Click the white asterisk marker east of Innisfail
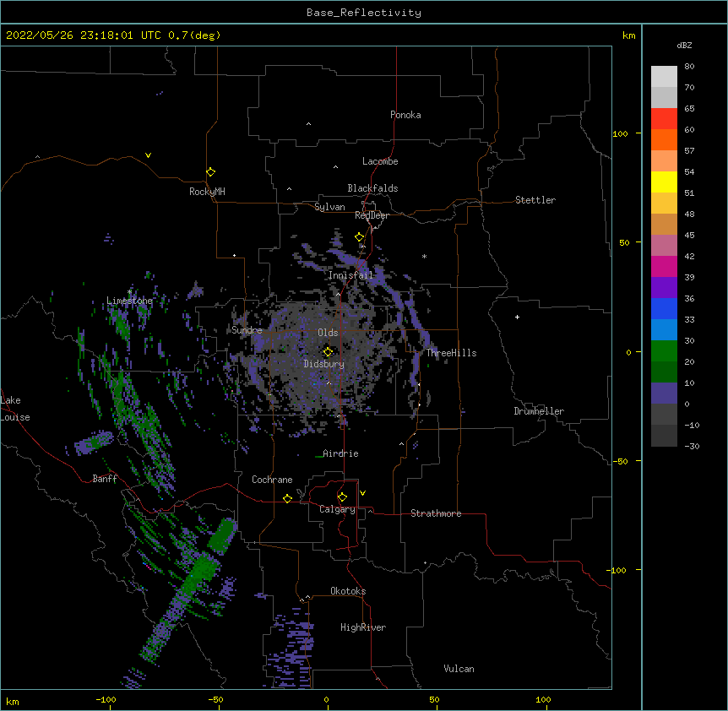The width and height of the screenshot is (728, 711). coord(424,256)
